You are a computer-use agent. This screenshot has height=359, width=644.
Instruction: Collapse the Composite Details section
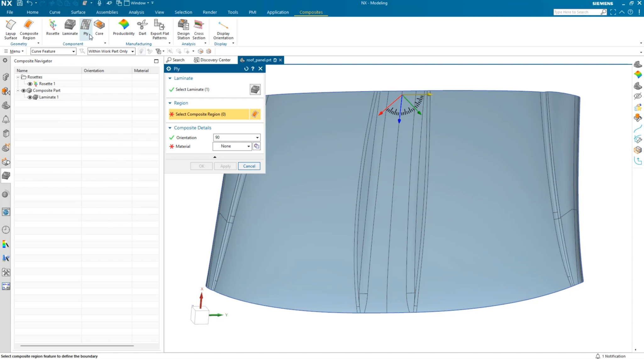[x=170, y=128]
